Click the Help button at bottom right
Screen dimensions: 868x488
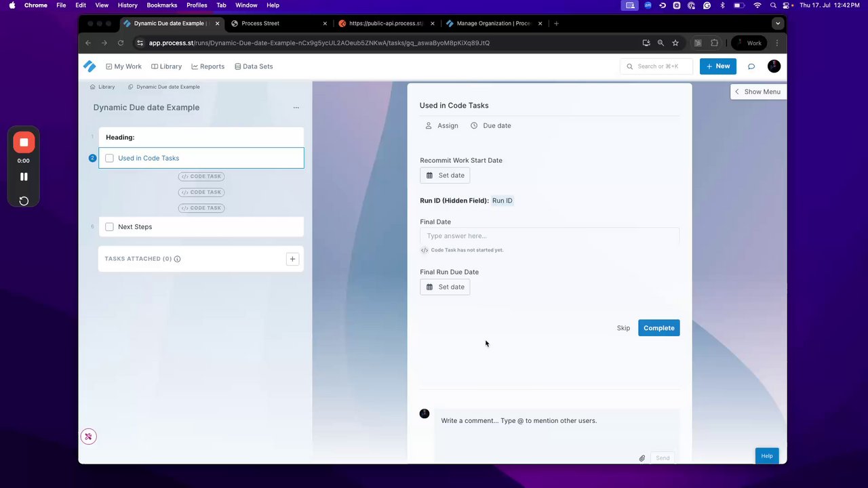click(x=767, y=456)
